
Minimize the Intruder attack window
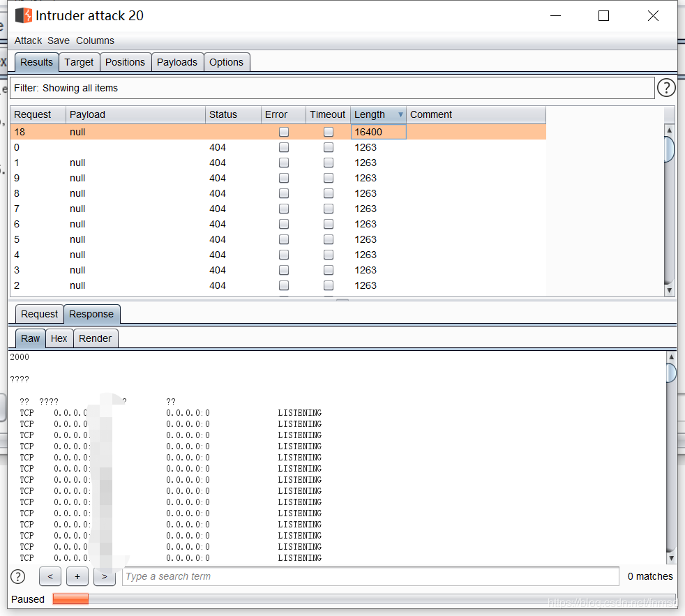pos(555,16)
